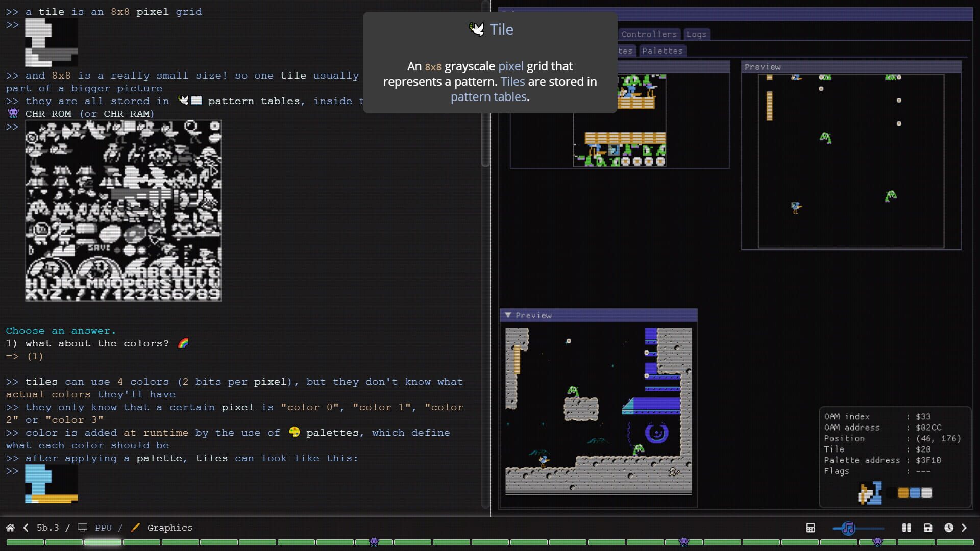Click the forward navigation arrow in the status bar
980x551 pixels.
(965, 528)
